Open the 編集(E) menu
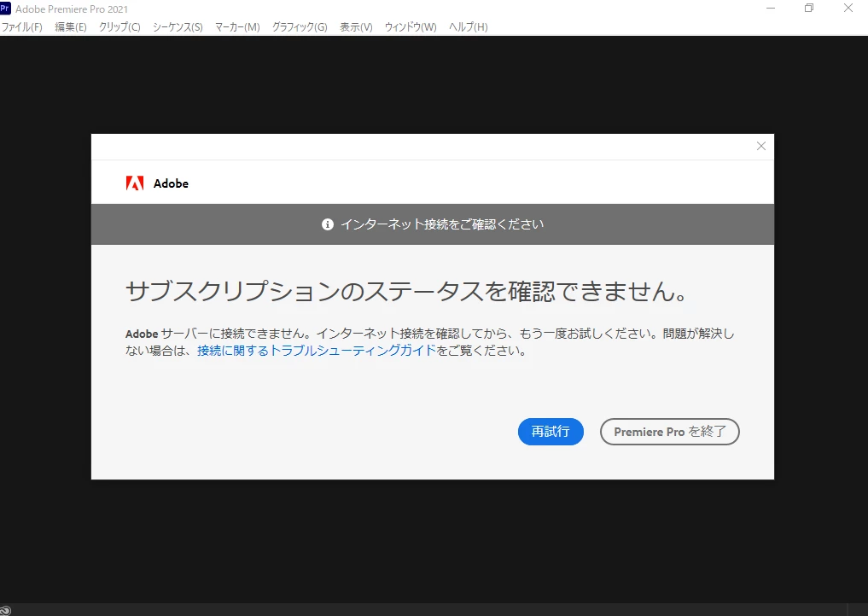The height and width of the screenshot is (616, 868). [x=71, y=27]
